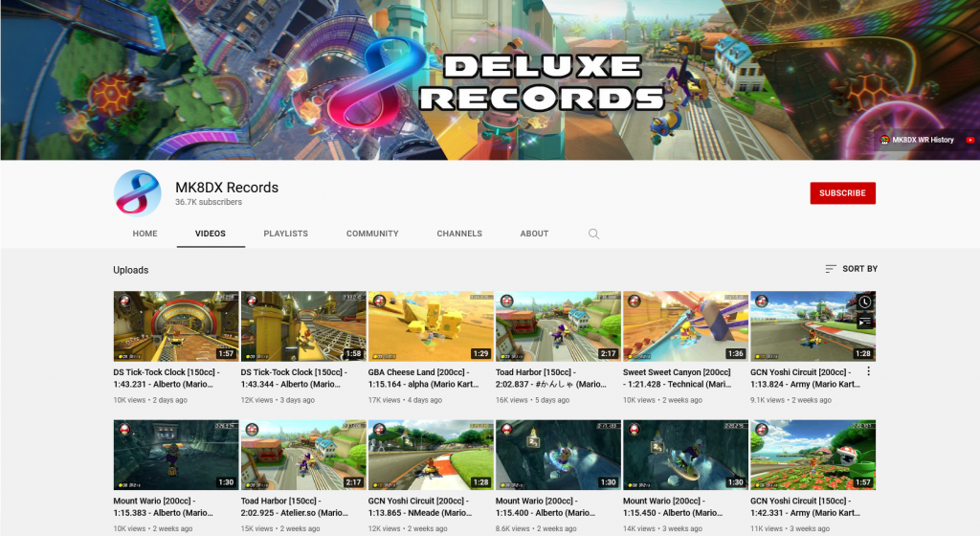Go to the Community tab
Screen dimensions: 980x536
tap(372, 234)
